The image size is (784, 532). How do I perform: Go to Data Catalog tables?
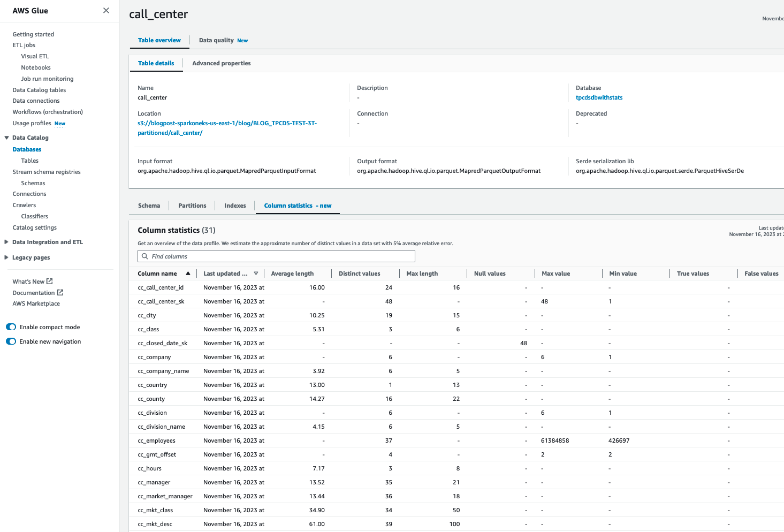(39, 90)
